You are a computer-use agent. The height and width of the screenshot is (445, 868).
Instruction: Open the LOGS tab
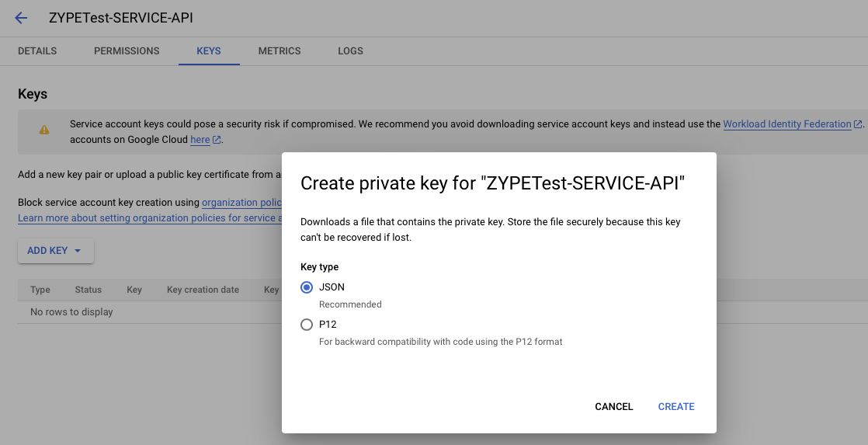[x=350, y=51]
